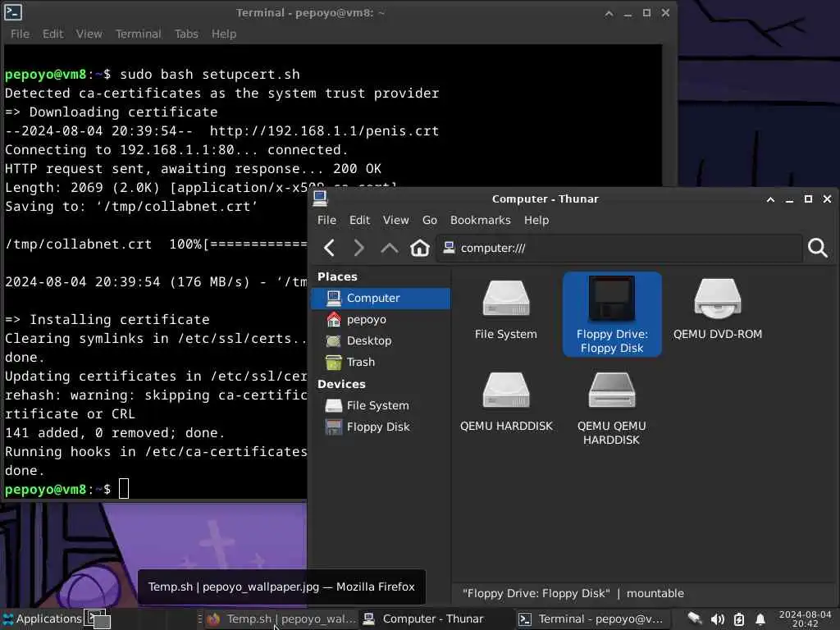
Task: Search files with magnifier icon in Thunar
Action: tap(818, 248)
